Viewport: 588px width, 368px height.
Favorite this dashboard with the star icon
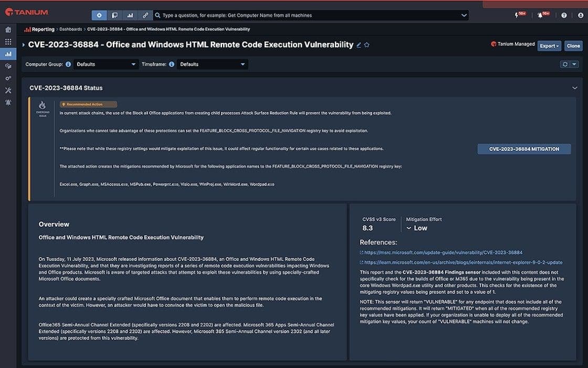pos(367,45)
